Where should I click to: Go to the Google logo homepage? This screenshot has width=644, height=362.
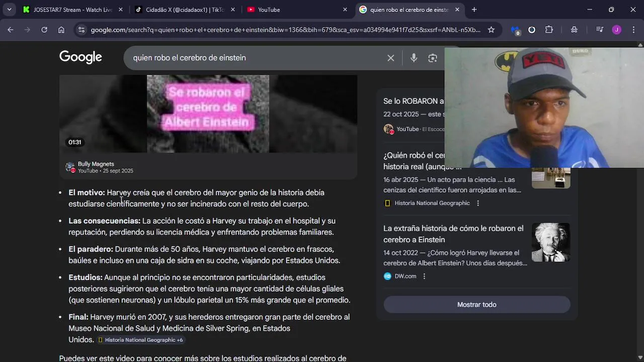tap(80, 57)
